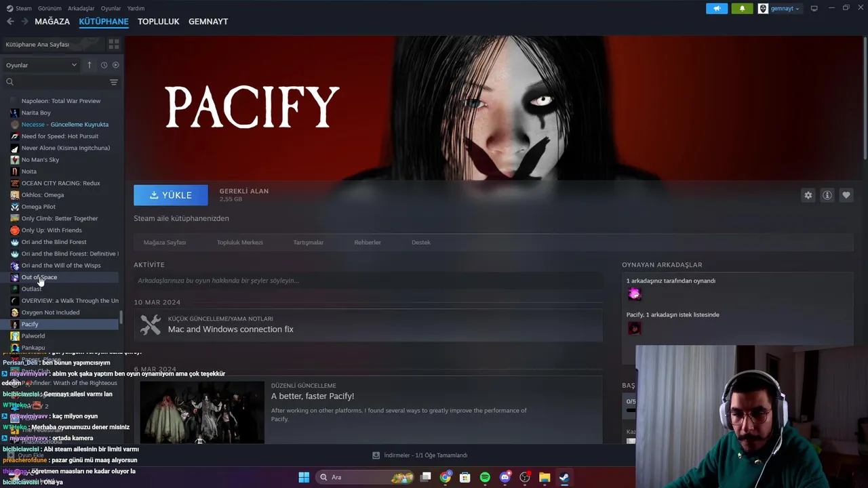Open Spotify from the taskbar
Screen dimensions: 868x488
(x=485, y=477)
